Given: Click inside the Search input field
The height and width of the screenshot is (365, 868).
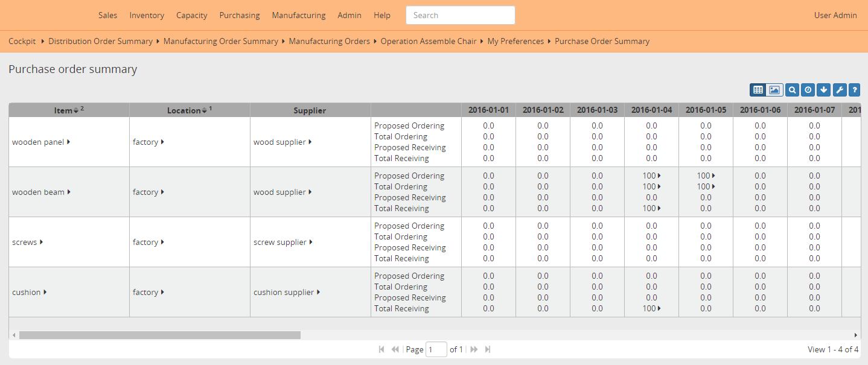Looking at the screenshot, I should (460, 15).
